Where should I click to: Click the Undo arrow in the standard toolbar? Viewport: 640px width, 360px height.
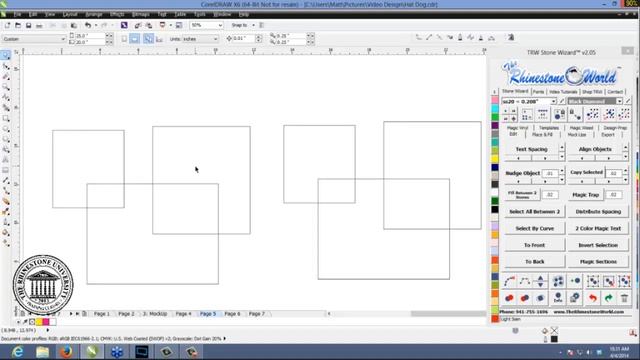click(x=87, y=25)
